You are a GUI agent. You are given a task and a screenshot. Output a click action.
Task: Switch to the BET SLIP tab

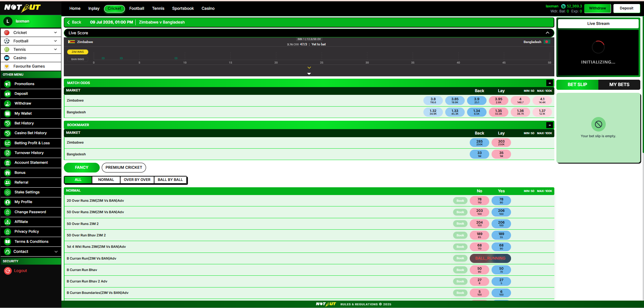coord(577,84)
